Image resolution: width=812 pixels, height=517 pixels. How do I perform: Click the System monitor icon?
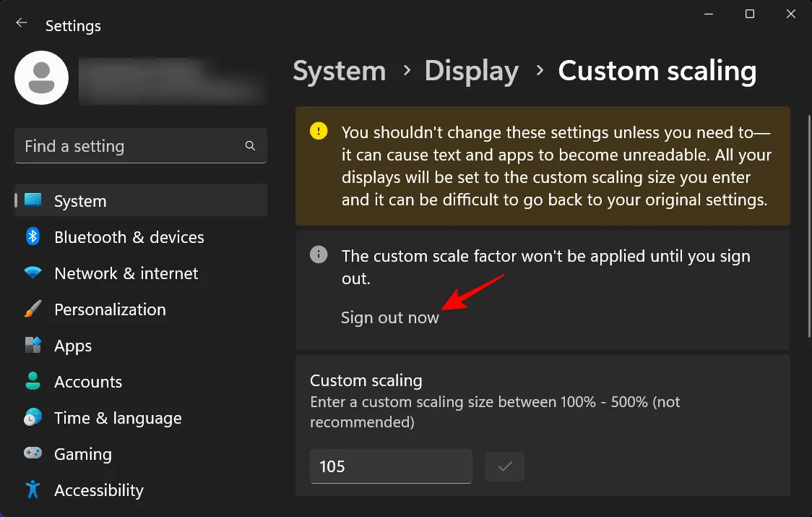[33, 200]
